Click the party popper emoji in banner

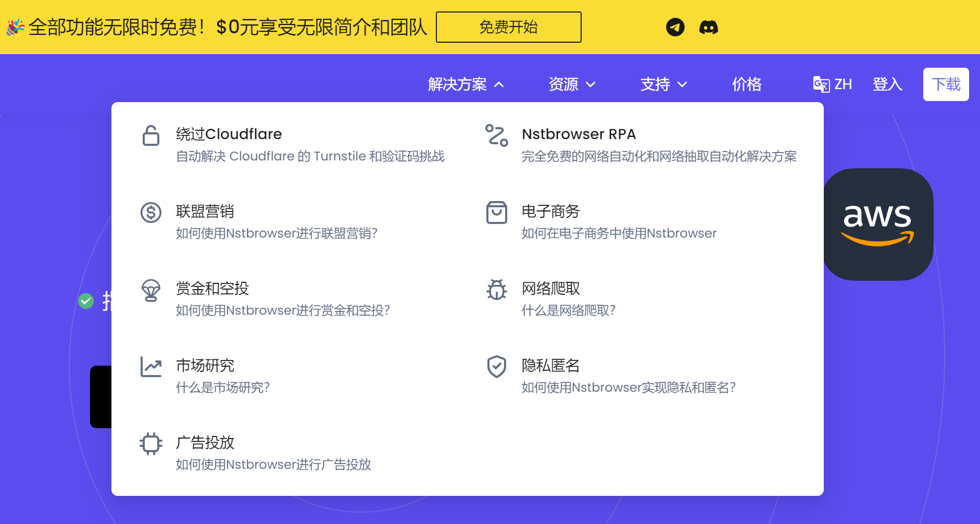[16, 27]
